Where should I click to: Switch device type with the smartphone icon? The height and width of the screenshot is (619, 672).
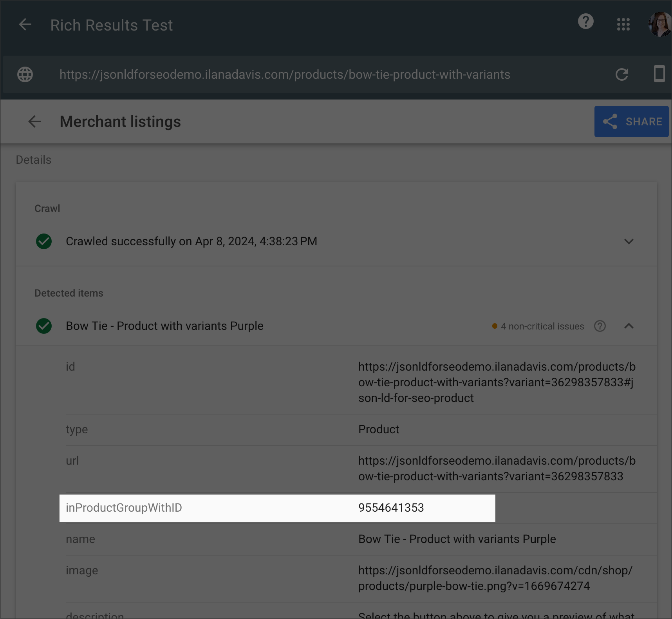click(x=659, y=74)
